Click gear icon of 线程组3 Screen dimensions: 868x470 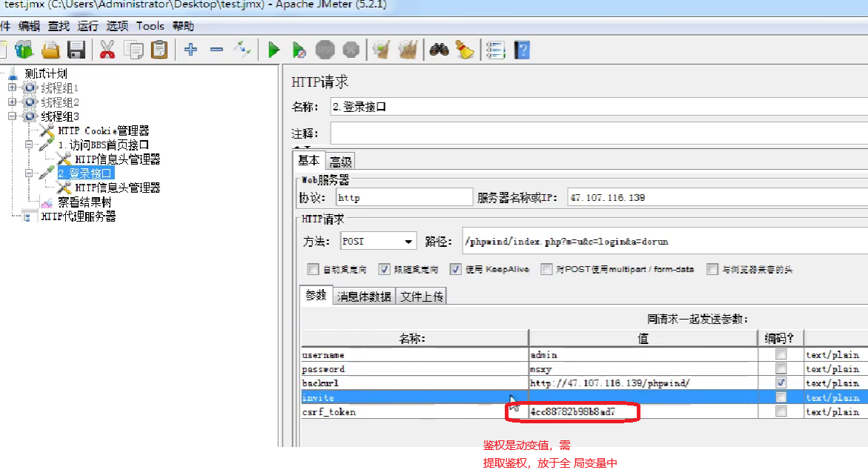[30, 116]
